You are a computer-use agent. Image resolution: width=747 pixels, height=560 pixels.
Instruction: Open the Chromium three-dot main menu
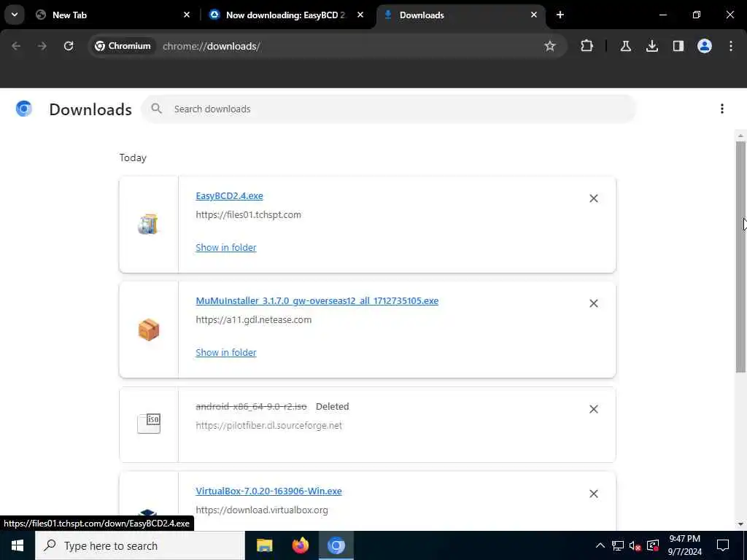pyautogui.click(x=731, y=46)
